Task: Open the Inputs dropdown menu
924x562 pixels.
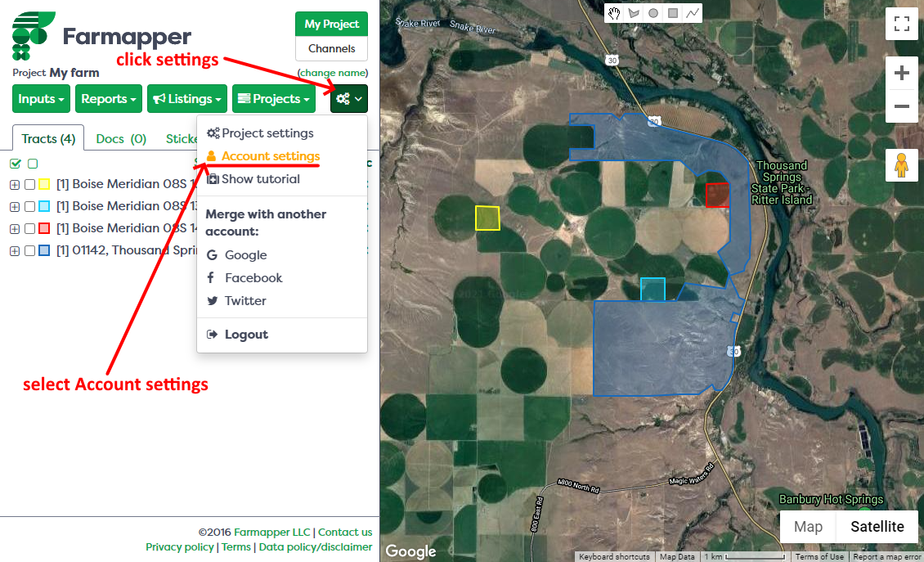Action: click(x=41, y=99)
